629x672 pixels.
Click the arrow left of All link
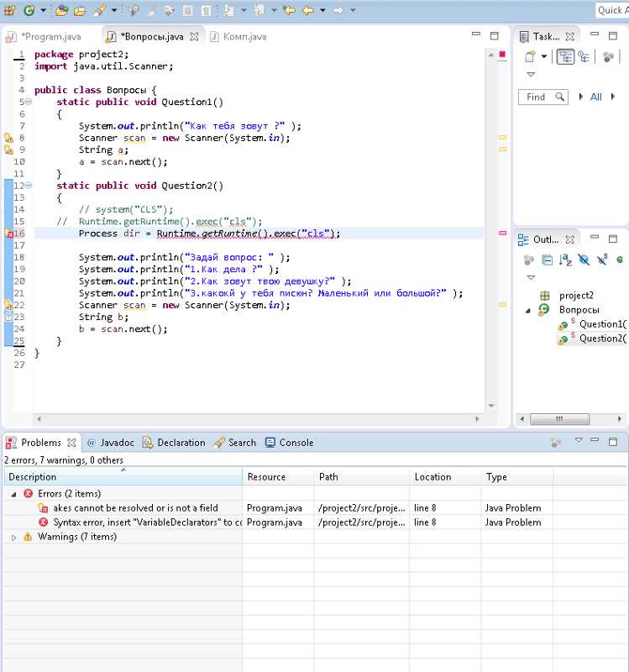pos(581,97)
